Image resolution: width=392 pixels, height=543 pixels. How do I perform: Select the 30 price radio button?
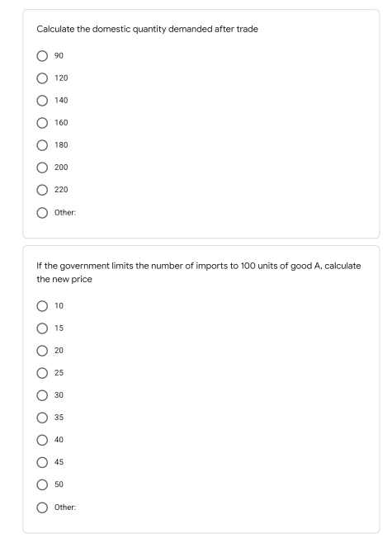click(x=42, y=395)
